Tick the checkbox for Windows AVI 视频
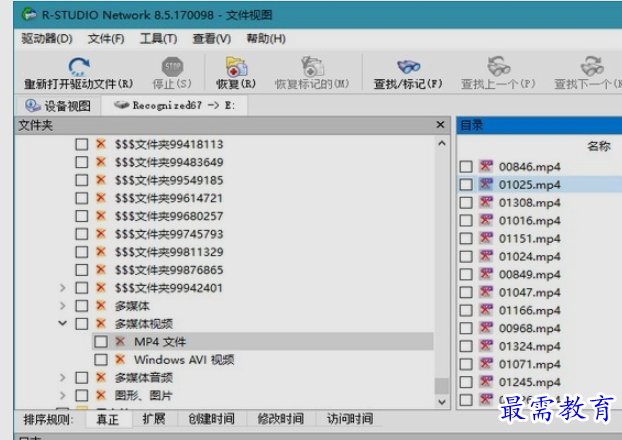The image size is (622, 440). pos(101,360)
